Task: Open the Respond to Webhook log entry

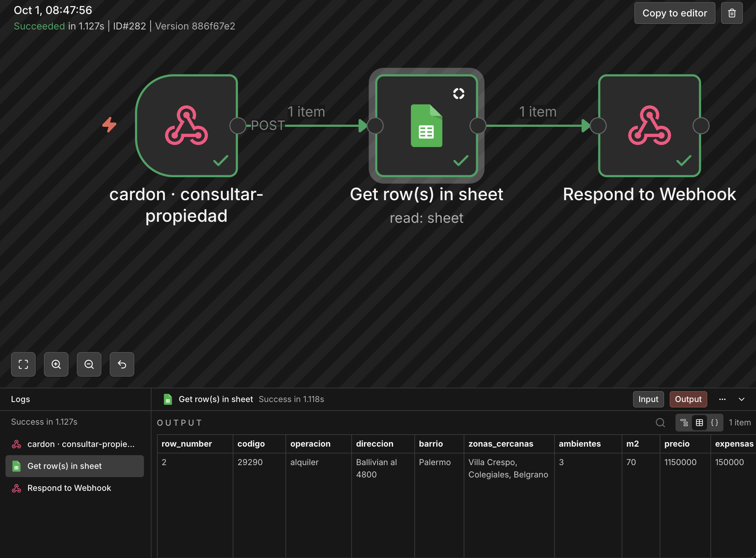Action: point(75,488)
